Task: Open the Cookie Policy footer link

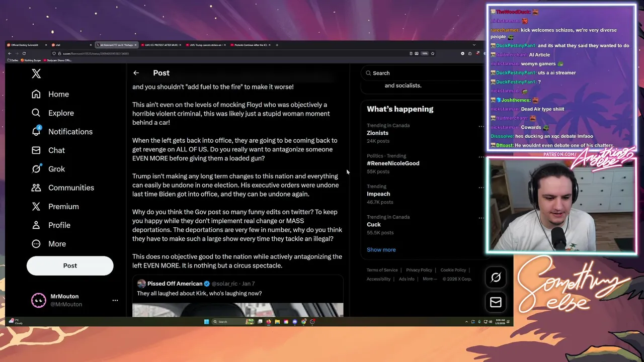Action: coord(453,270)
